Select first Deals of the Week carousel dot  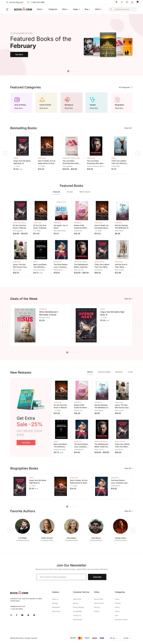point(67,352)
